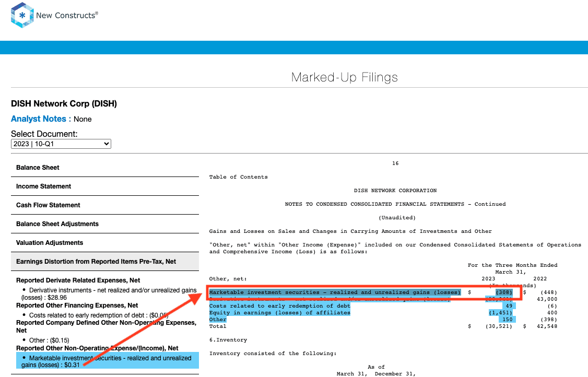The height and width of the screenshot is (377, 588).
Task: Click the 'Other, net:' table label
Action: pyautogui.click(x=228, y=279)
